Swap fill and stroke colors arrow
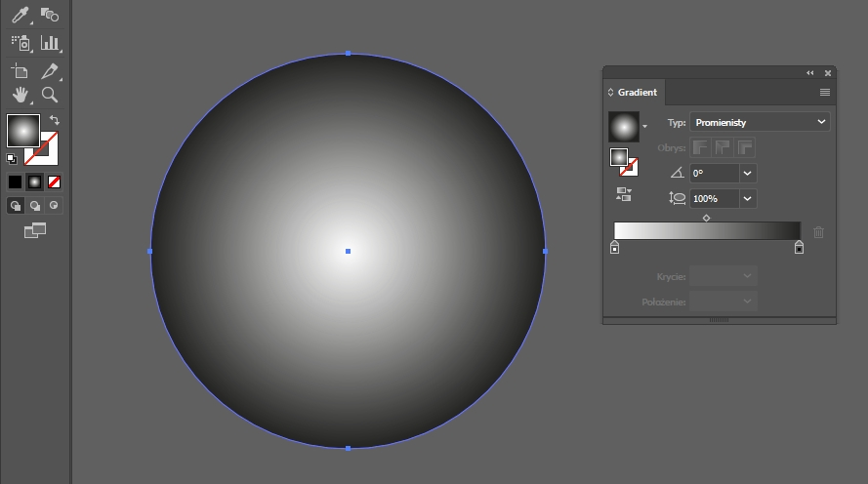The width and height of the screenshot is (868, 484). 55,120
